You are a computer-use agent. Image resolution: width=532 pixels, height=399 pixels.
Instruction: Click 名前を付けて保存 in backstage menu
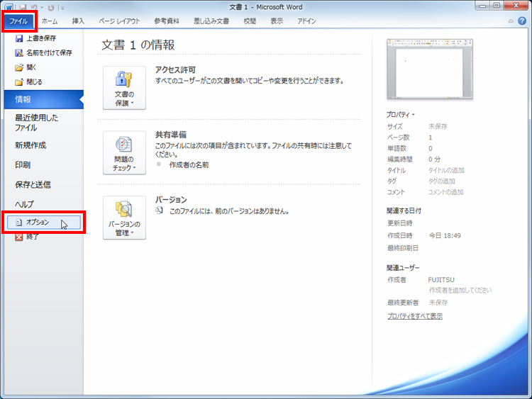43,53
